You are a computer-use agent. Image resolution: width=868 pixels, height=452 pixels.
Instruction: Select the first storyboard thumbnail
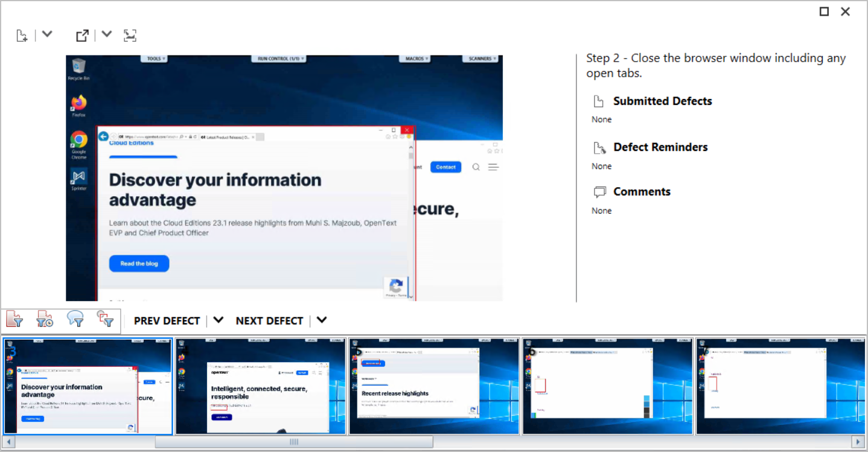point(88,386)
